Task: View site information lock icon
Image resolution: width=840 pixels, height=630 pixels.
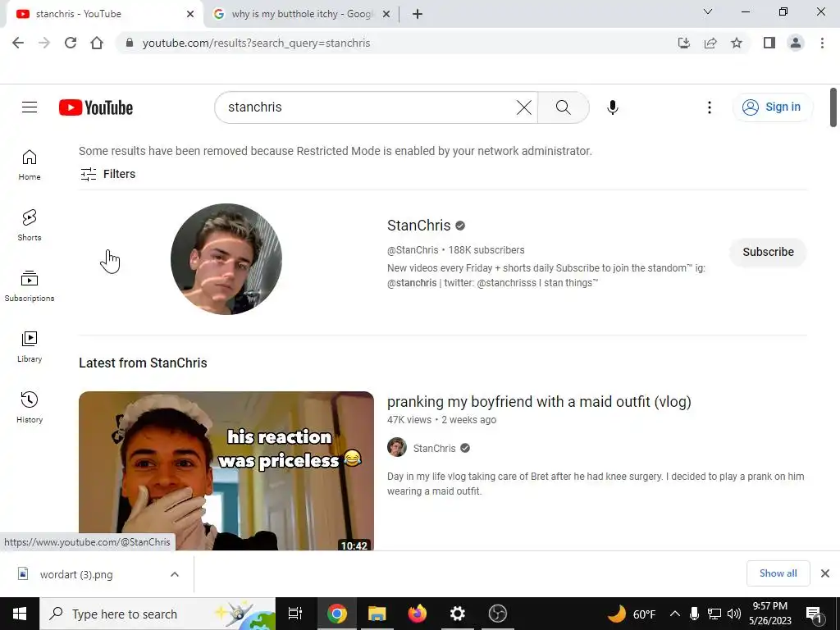Action: [x=129, y=43]
